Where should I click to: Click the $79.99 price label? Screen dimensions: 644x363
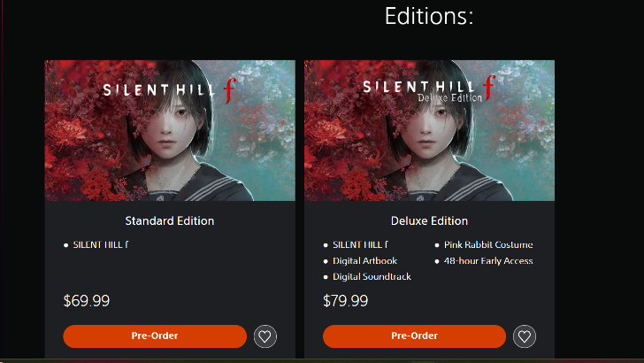(x=346, y=301)
